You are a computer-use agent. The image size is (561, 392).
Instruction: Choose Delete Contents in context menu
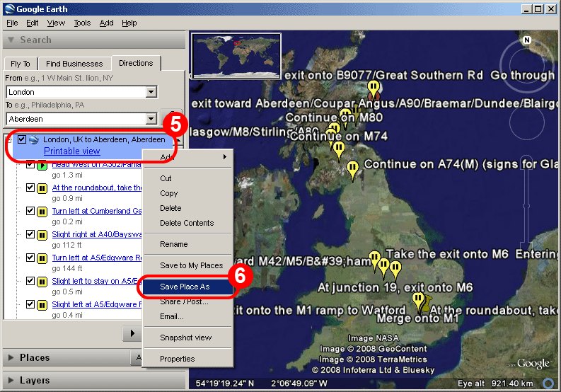coord(188,223)
